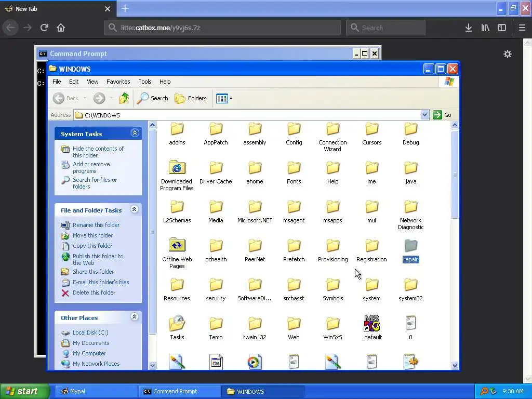The image size is (532, 399).
Task: Open the browser downloads icon
Action: tap(469, 28)
